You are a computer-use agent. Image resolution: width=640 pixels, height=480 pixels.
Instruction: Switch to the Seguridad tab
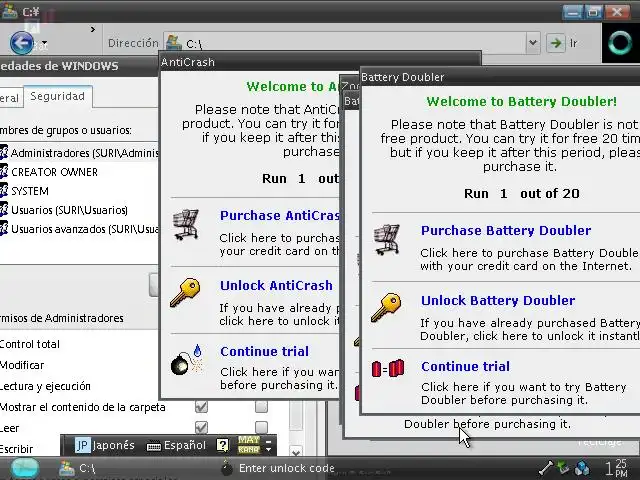[58, 96]
